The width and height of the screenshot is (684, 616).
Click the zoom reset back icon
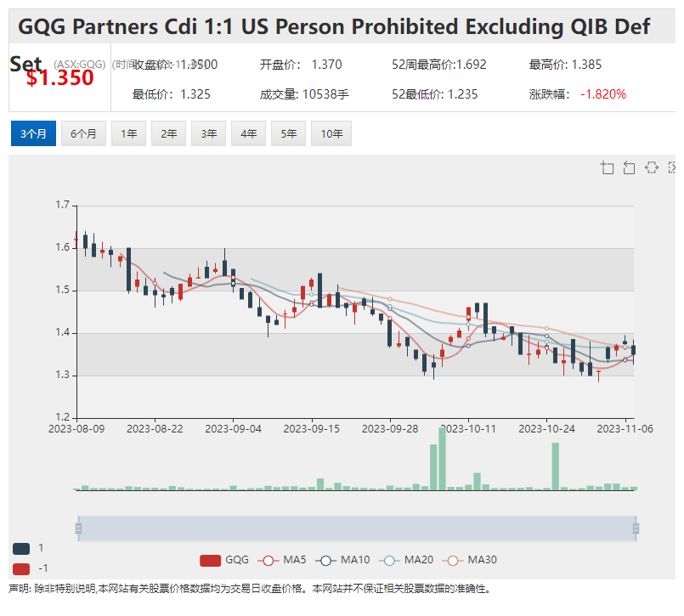coord(629,167)
